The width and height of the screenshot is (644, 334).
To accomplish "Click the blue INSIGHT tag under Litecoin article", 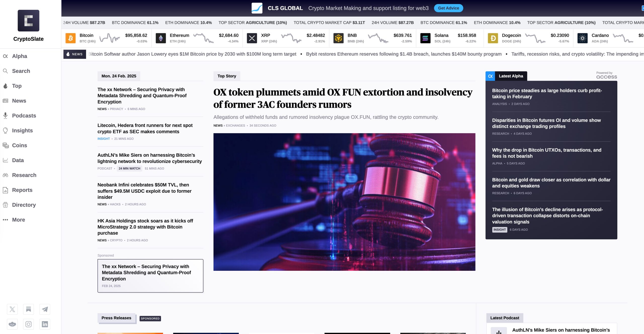I will point(104,139).
